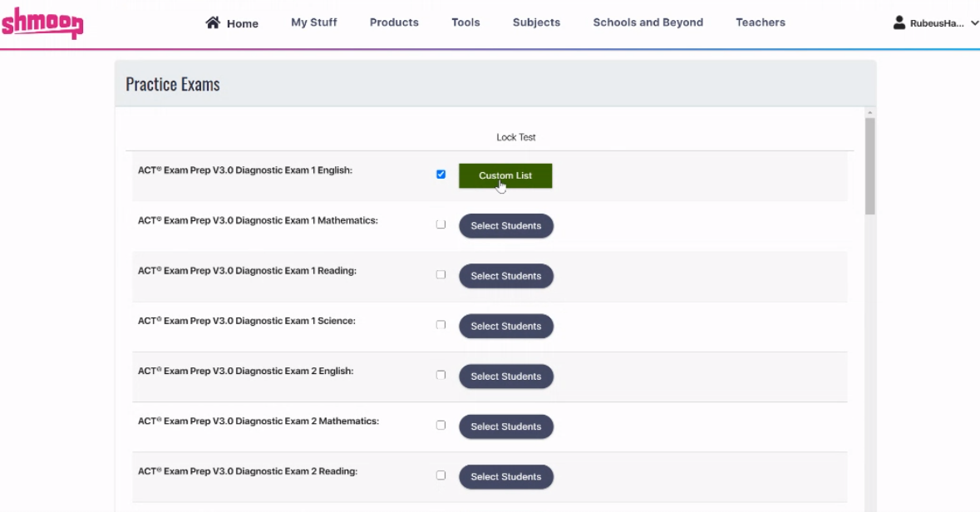The height and width of the screenshot is (512, 980).
Task: Click My Stuff in the navigation bar
Action: [x=313, y=22]
